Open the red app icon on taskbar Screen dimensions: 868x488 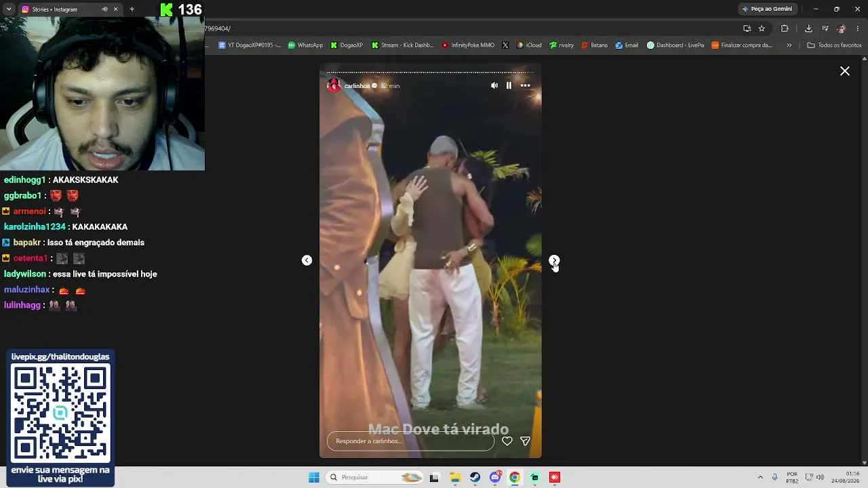coord(555,477)
